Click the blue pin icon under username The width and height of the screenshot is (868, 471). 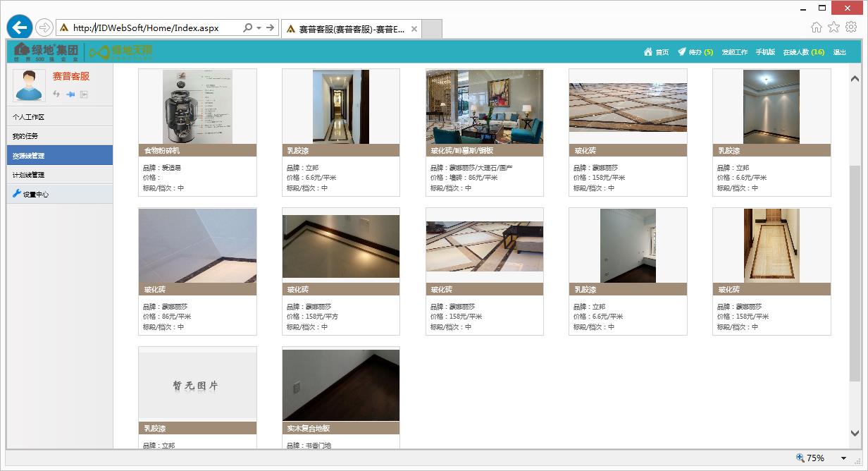tap(70, 94)
